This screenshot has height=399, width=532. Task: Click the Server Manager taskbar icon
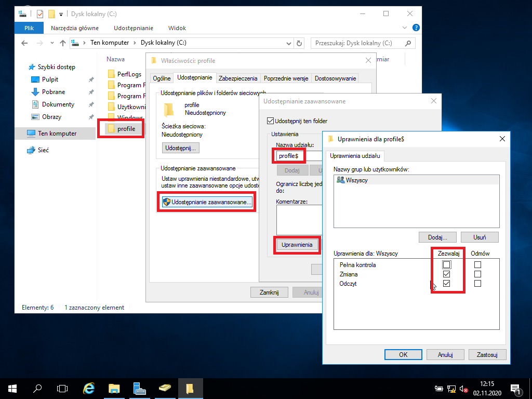coord(139,388)
